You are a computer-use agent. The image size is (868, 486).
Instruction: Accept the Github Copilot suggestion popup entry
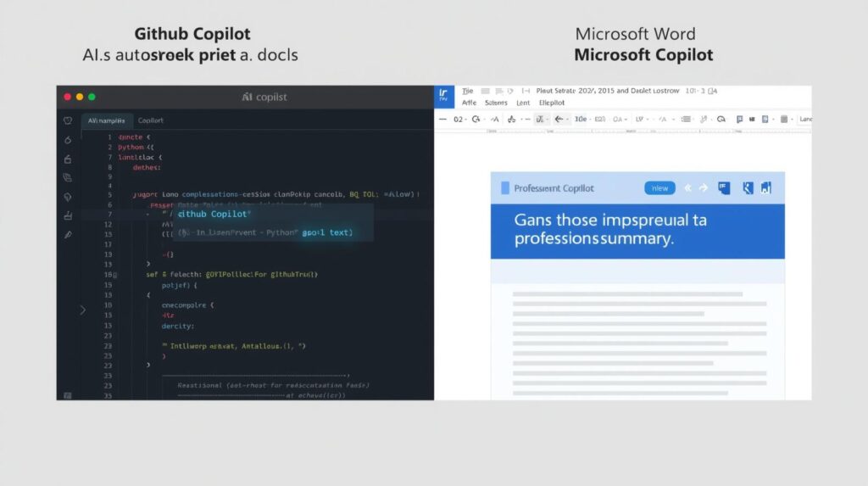(x=214, y=214)
